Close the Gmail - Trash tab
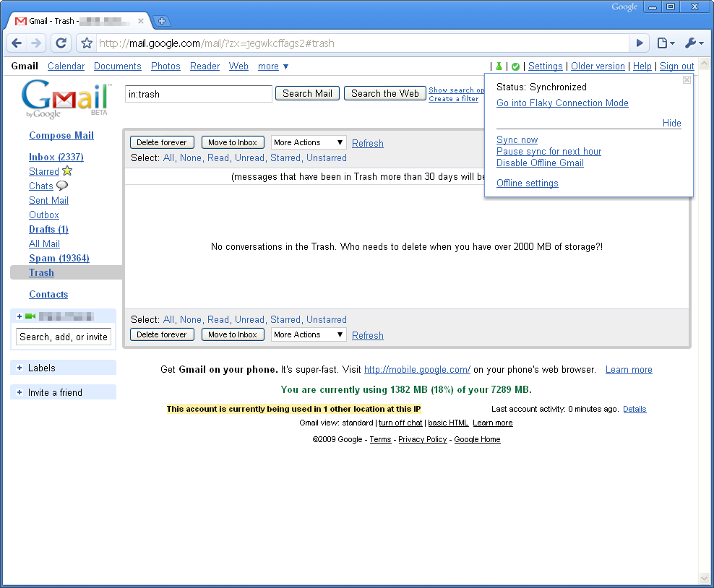 [x=141, y=21]
